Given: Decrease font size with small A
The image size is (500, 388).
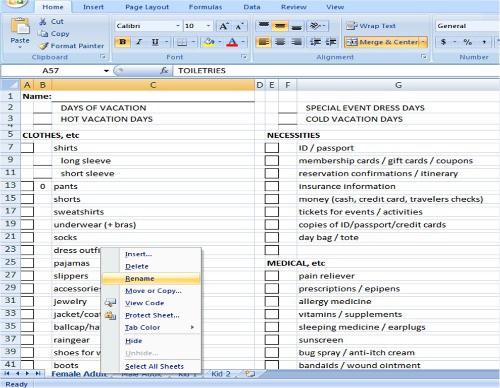Looking at the screenshot, I should (239, 26).
